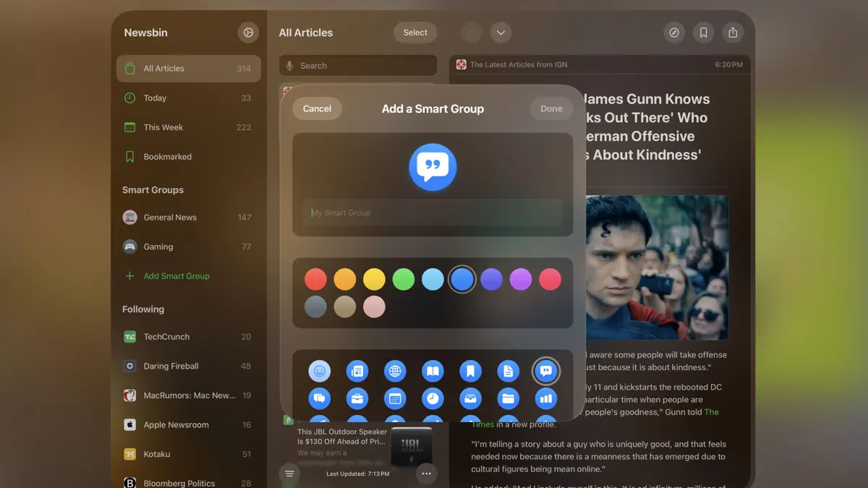Viewport: 868px width, 488px height.
Task: Choose the bookmark icon for the smart group
Action: (470, 371)
